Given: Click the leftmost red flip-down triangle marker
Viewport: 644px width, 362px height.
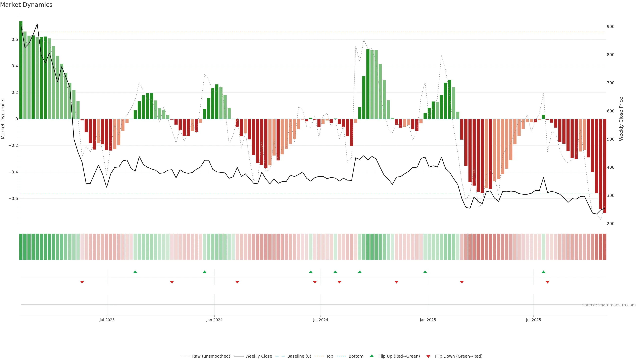Looking at the screenshot, I should coord(82,282).
